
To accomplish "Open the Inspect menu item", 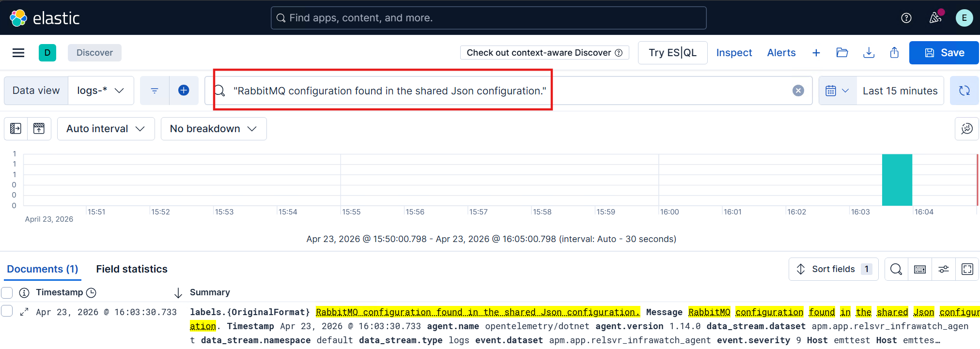I will 734,53.
